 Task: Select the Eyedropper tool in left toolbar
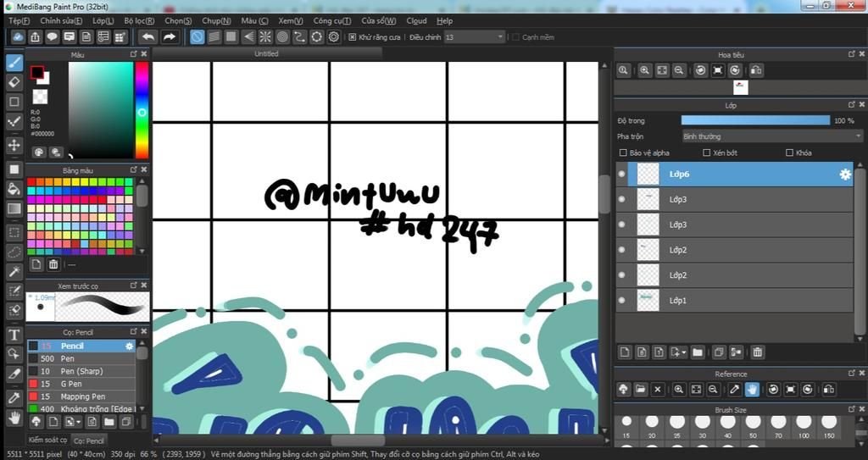pyautogui.click(x=14, y=397)
